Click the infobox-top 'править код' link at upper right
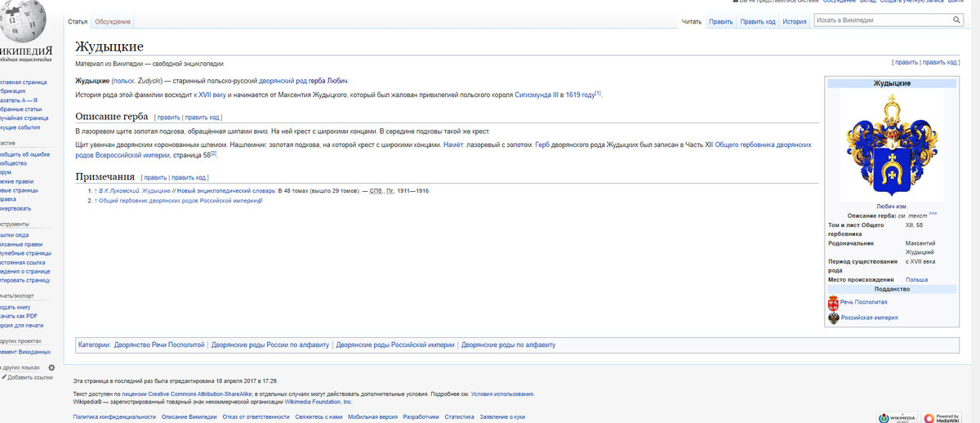This screenshot has width=980, height=423. (x=939, y=62)
